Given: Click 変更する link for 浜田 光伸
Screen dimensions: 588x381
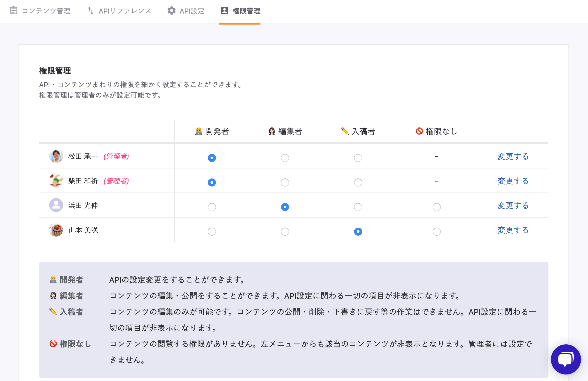Looking at the screenshot, I should tap(513, 206).
